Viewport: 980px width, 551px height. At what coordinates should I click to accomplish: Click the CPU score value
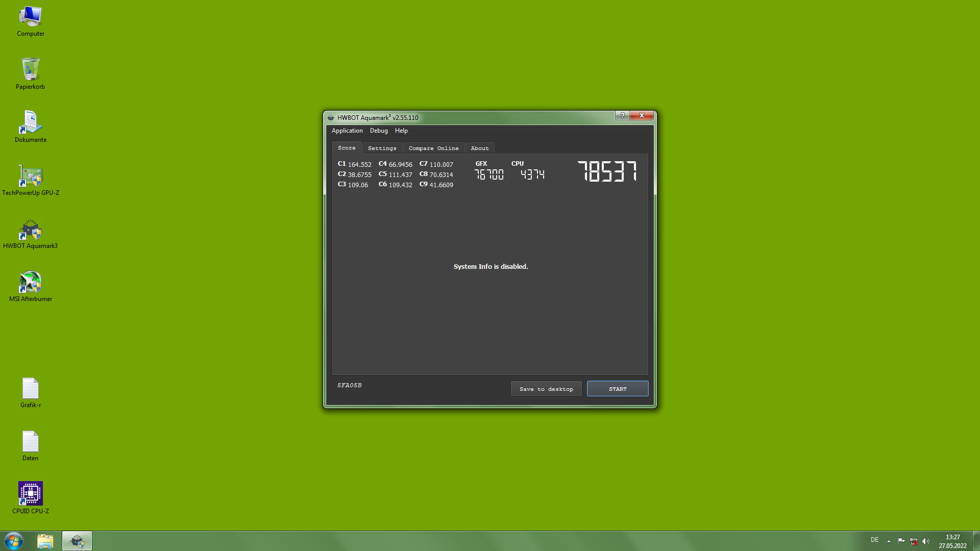[x=532, y=174]
